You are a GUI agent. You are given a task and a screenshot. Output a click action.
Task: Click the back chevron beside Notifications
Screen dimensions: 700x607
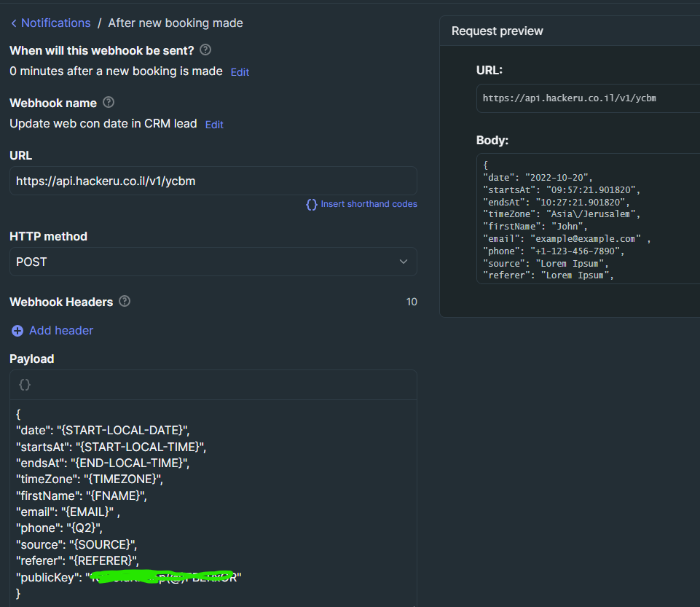14,23
